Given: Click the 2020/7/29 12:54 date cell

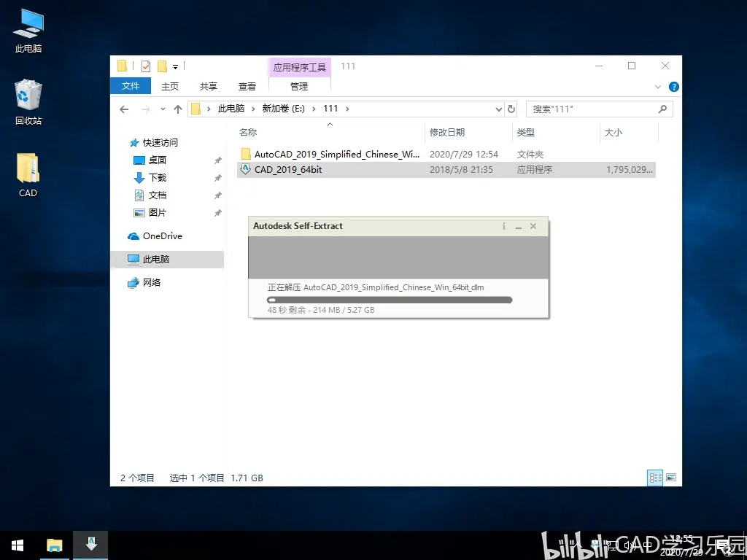Looking at the screenshot, I should pos(464,155).
